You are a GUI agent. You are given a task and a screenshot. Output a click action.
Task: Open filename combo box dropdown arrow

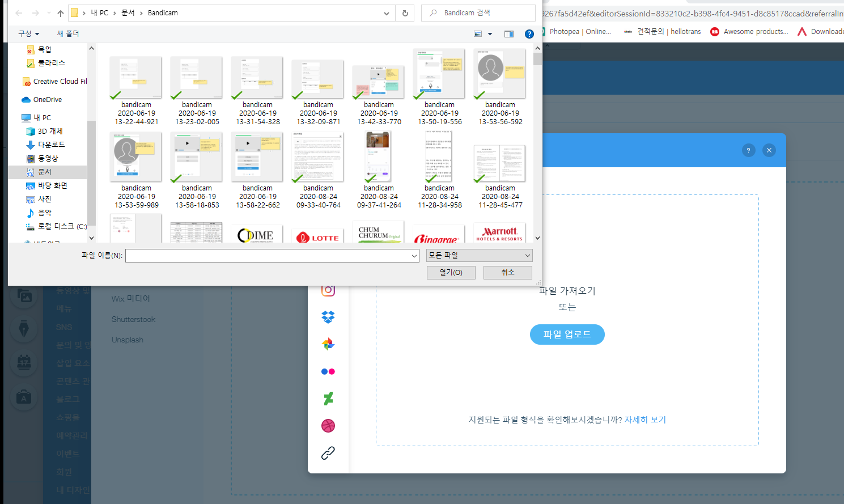click(x=414, y=256)
